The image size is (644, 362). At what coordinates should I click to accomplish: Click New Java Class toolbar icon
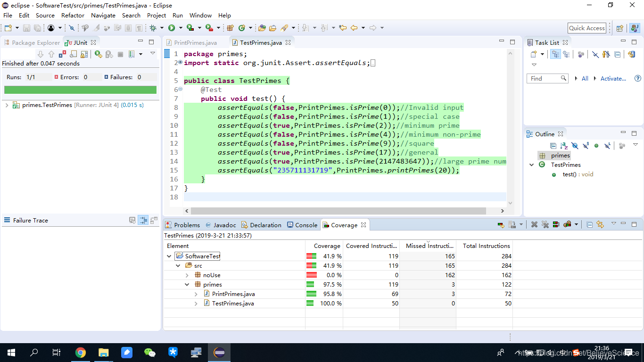pos(242,28)
